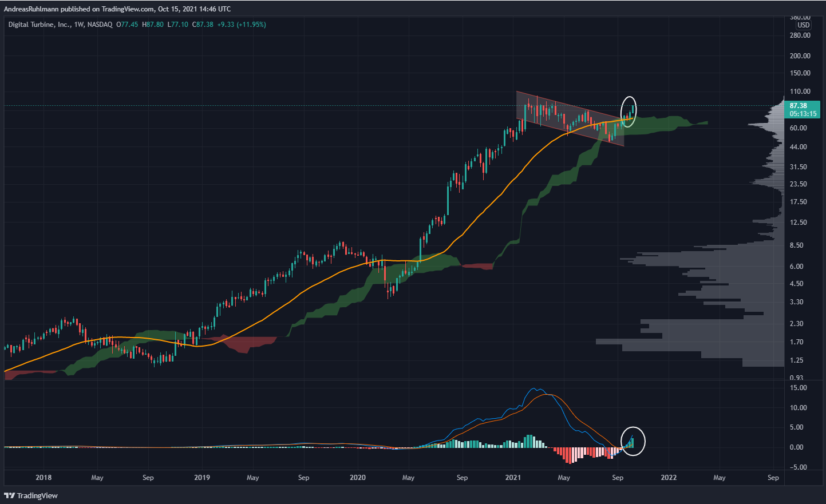Image resolution: width=826 pixels, height=504 pixels.
Task: Click the 2021 label on the time axis
Action: point(513,478)
